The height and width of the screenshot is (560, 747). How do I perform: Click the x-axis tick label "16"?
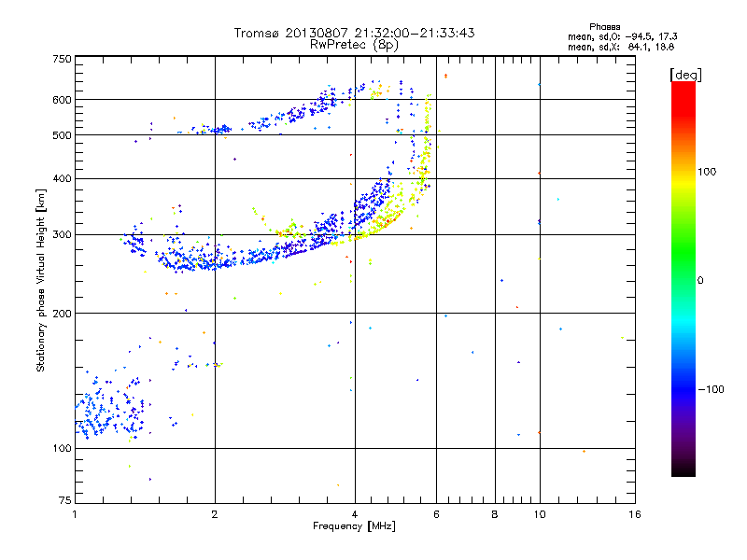635,514
